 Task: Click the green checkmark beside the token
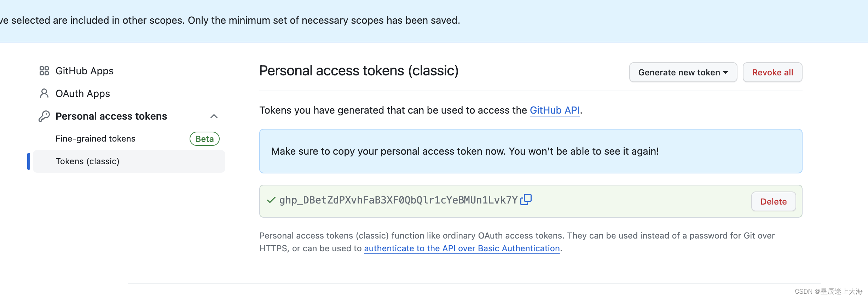(x=271, y=200)
